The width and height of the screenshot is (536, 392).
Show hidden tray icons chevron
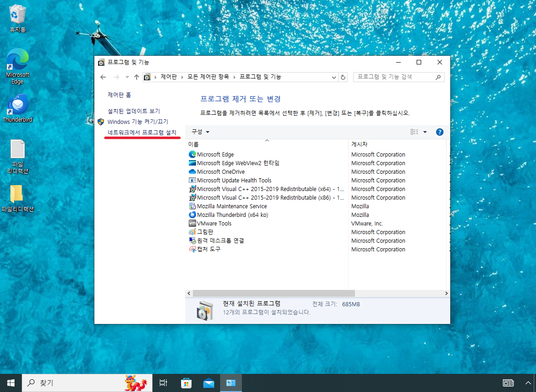point(528,383)
